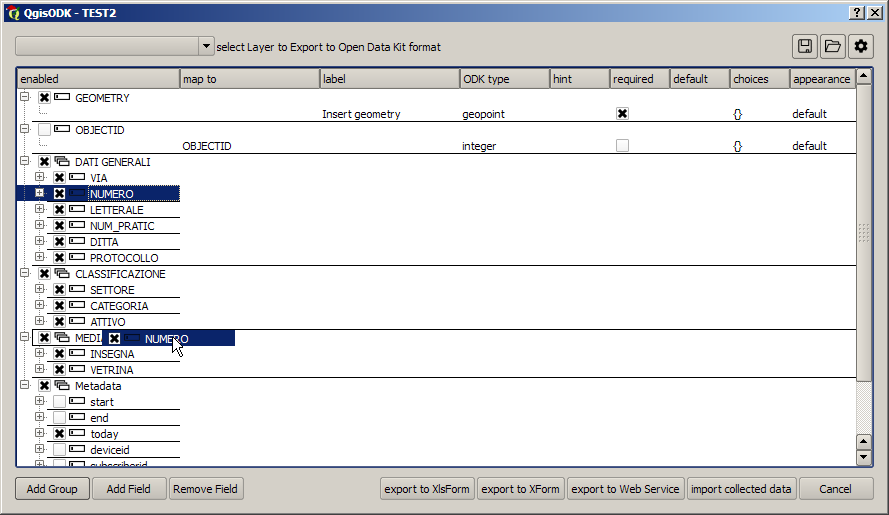Uncheck the DATI GENERALI group checkbox
Screen dimensions: 889x515
pyautogui.click(x=44, y=162)
